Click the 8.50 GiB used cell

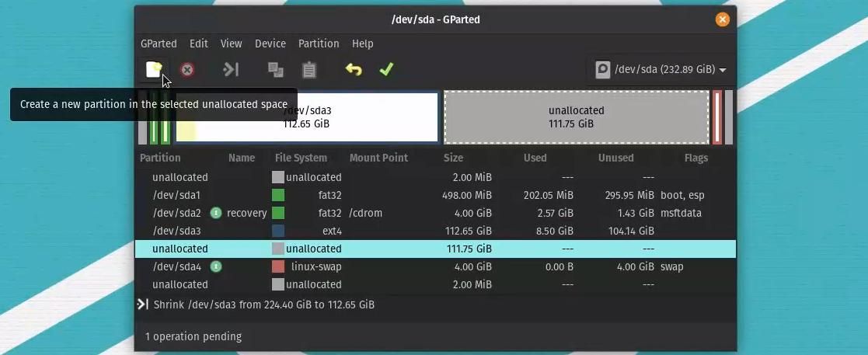pos(555,231)
